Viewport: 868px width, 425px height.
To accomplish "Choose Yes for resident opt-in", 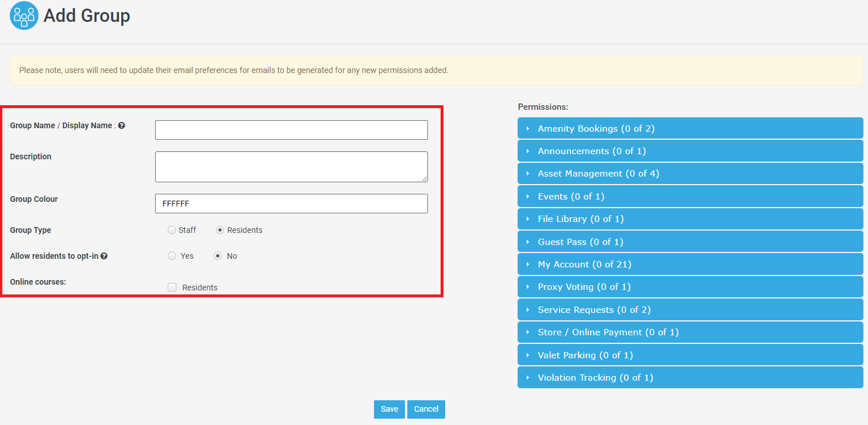I will pos(172,256).
